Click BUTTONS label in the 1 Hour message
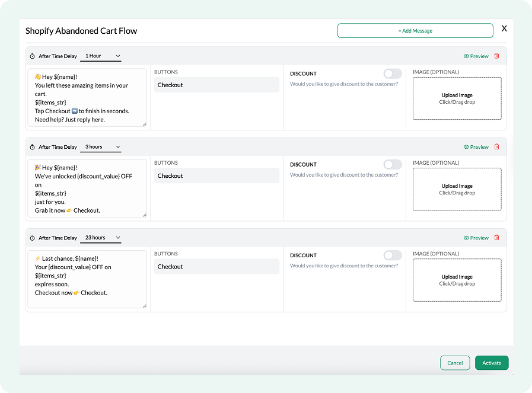Image resolution: width=532 pixels, height=393 pixels. click(166, 72)
